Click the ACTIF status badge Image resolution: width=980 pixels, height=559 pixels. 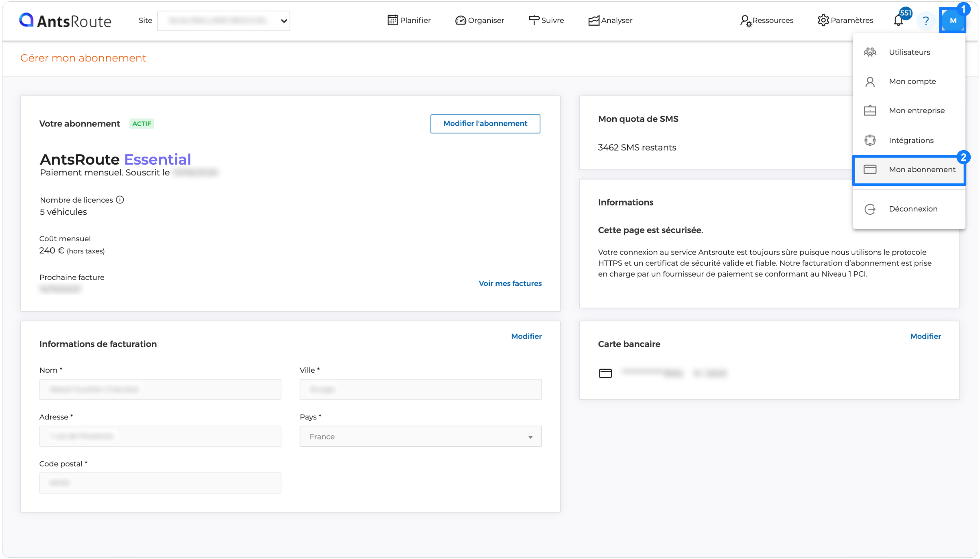142,124
